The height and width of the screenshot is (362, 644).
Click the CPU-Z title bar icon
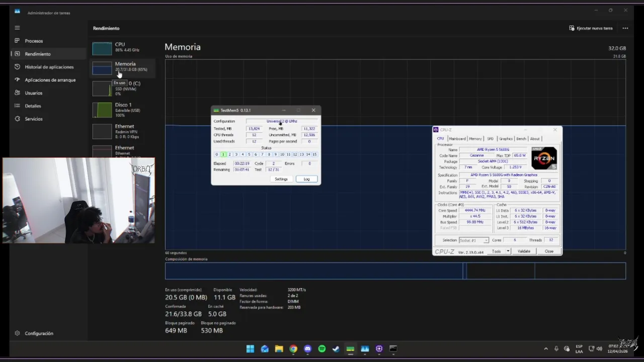point(436,130)
